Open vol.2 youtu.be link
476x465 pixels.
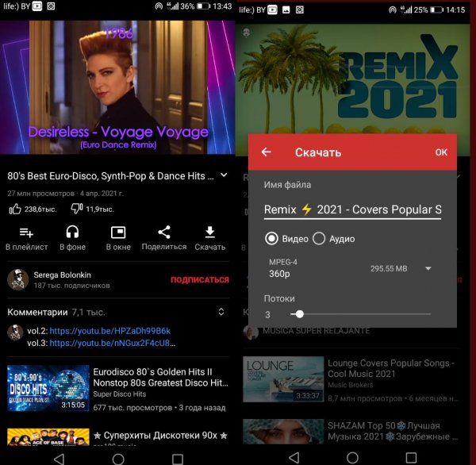click(110, 331)
